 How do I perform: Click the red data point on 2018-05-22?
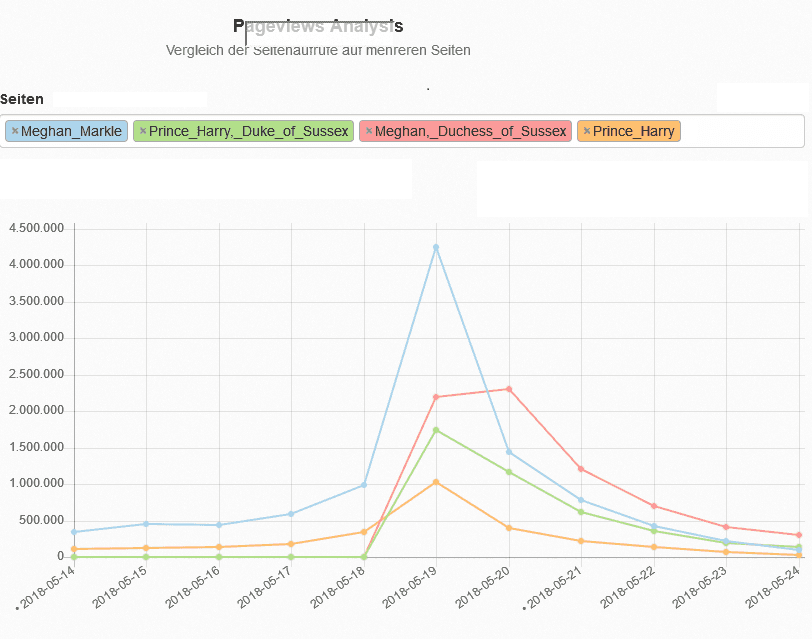click(x=654, y=506)
